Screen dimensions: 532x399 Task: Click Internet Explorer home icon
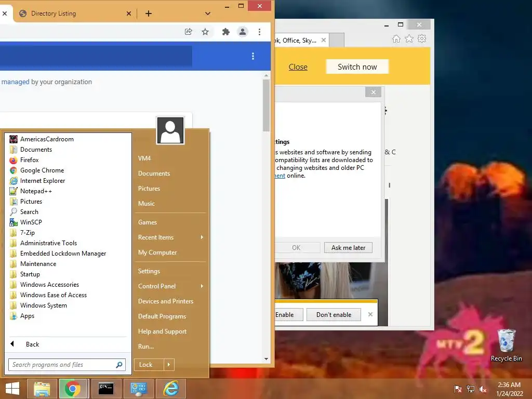396,38
